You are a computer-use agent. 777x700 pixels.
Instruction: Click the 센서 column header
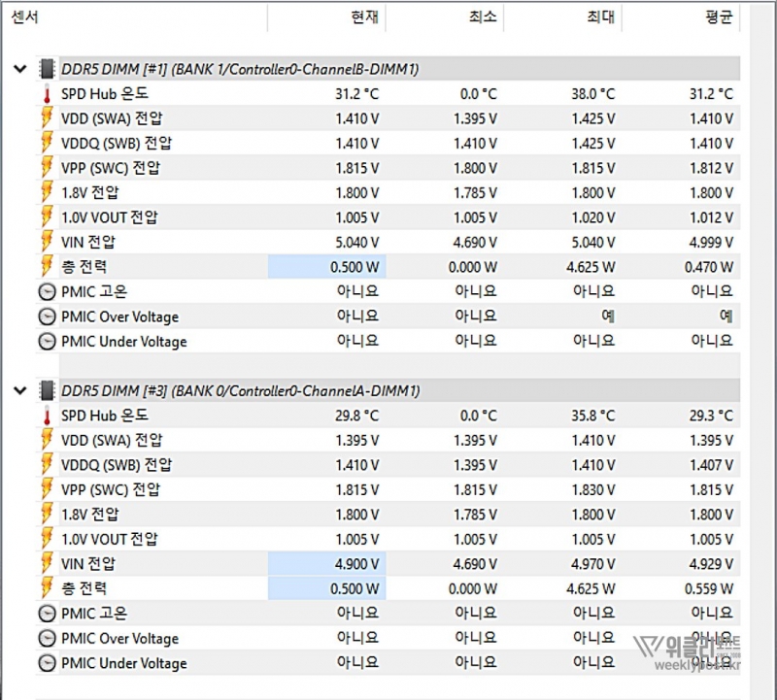click(24, 17)
